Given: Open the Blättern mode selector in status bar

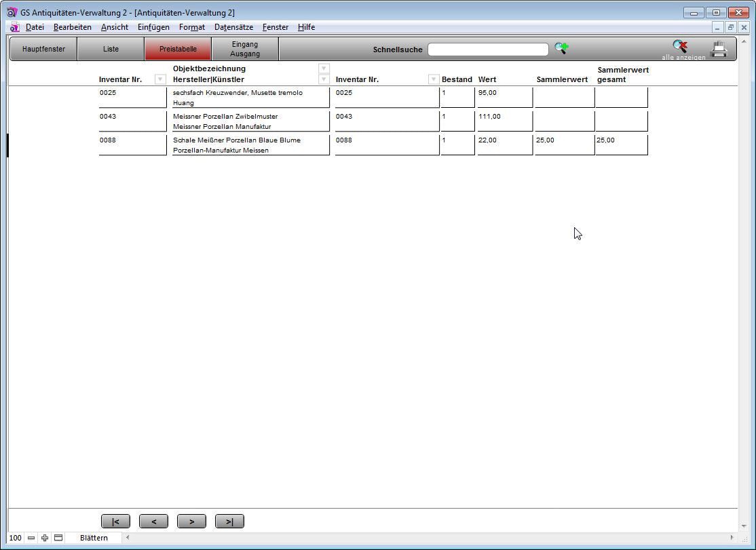Looking at the screenshot, I should (x=94, y=538).
